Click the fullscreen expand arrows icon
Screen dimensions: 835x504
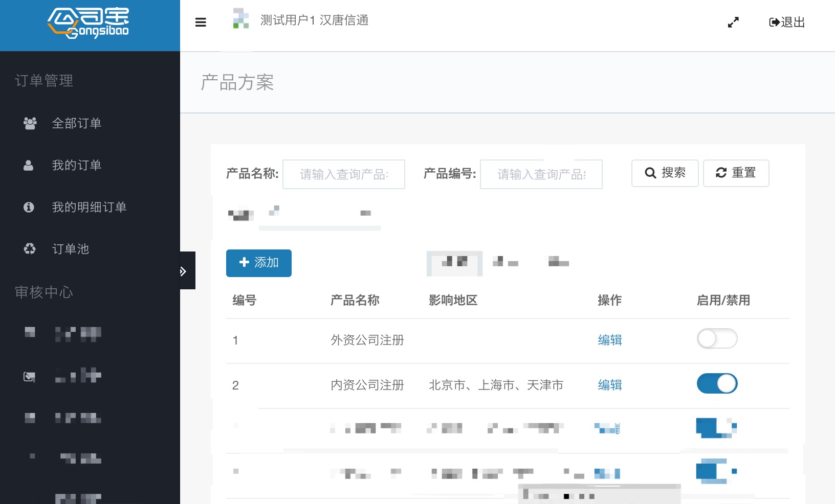733,22
